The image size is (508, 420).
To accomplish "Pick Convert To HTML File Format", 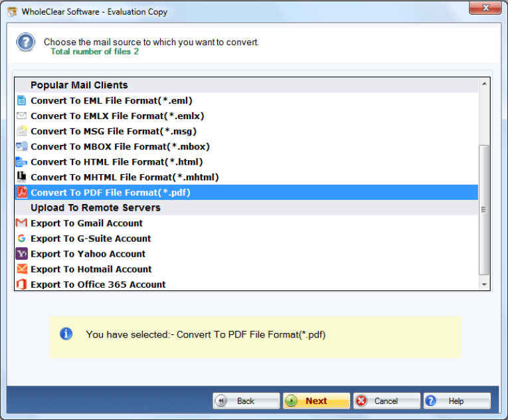I will pos(246,161).
